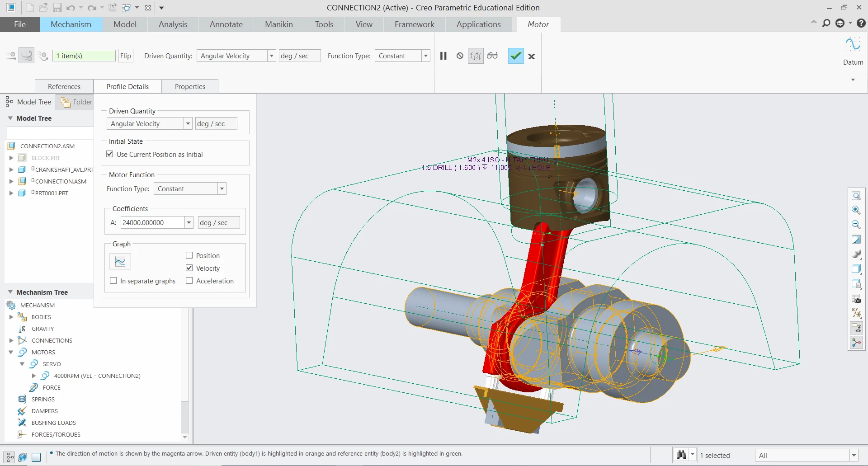The width and height of the screenshot is (868, 466).
Task: Collapse the MOTORS node in Mechanism Tree
Action: 11,352
